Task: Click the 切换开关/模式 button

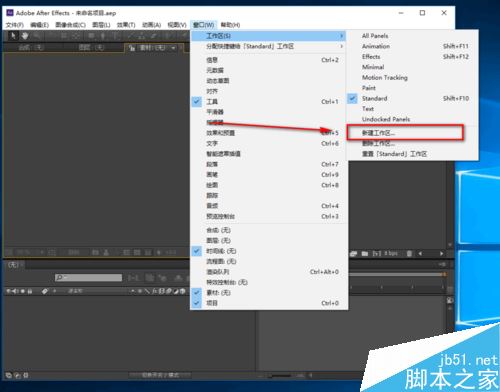Action: [161, 375]
